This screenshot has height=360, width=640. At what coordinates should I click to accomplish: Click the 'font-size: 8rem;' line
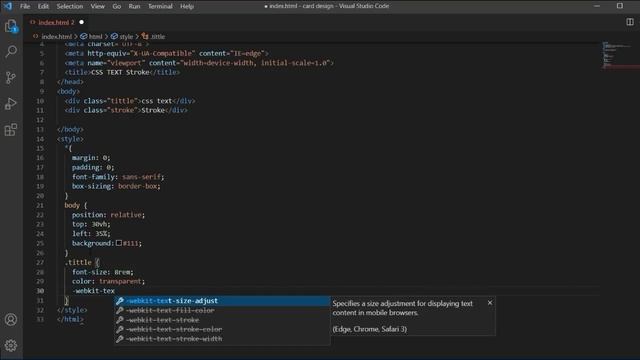point(103,272)
